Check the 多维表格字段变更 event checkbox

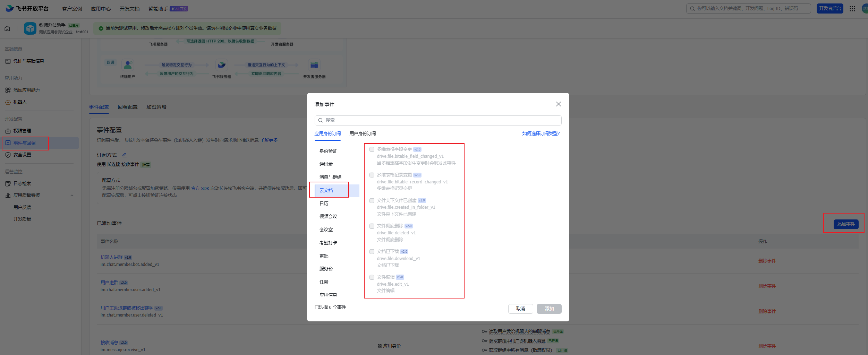click(372, 149)
